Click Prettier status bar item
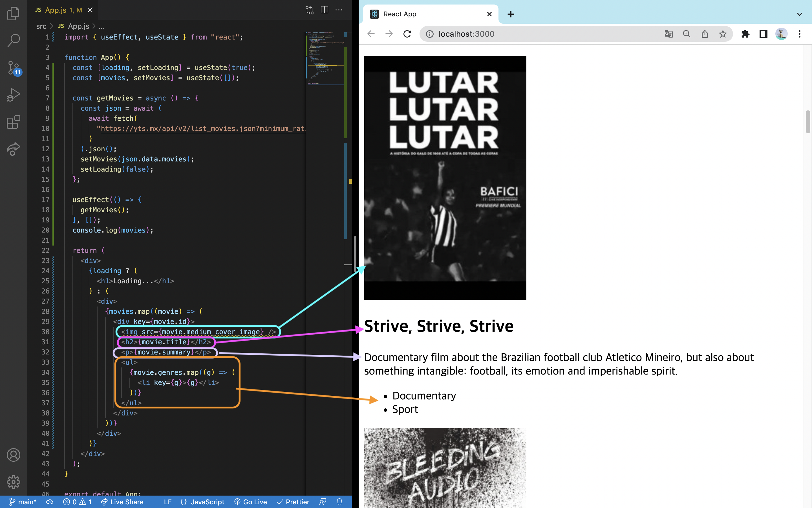 [293, 502]
